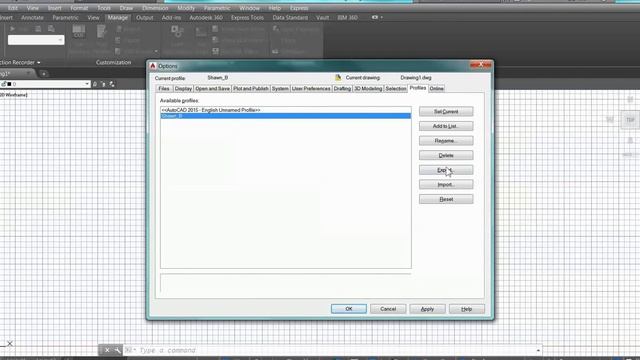Click the ribbon display cycle icon after BIM 360
Image resolution: width=640 pixels, height=360 pixels.
point(375,18)
